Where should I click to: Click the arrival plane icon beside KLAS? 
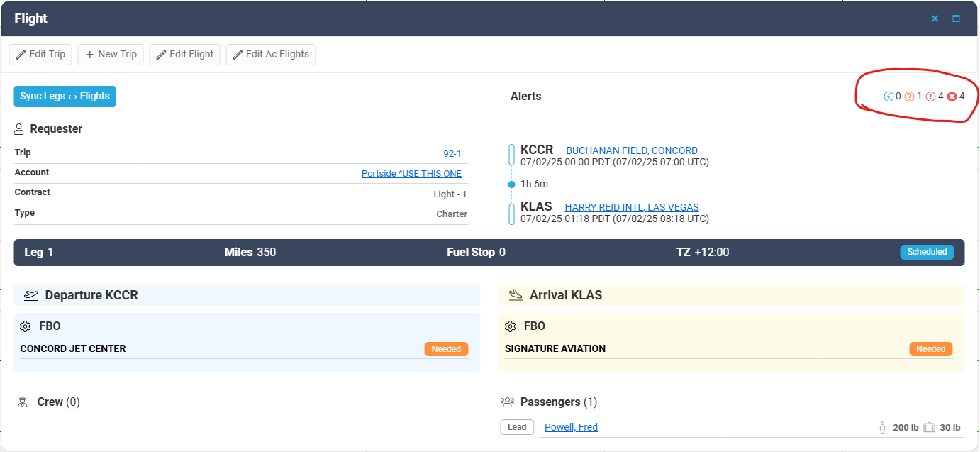516,295
